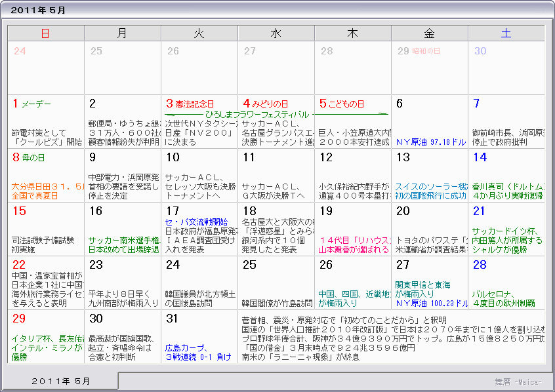Click Ｇ大阪が決勝Ｔへ entry on day 11
The width and height of the screenshot is (555, 392).
click(x=274, y=191)
